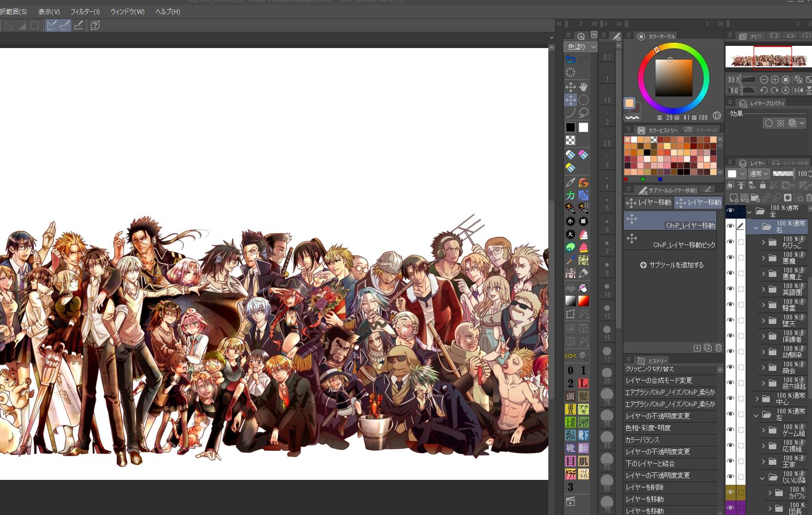Select the red L tool icon
This screenshot has height=515, width=812.
pos(583,383)
